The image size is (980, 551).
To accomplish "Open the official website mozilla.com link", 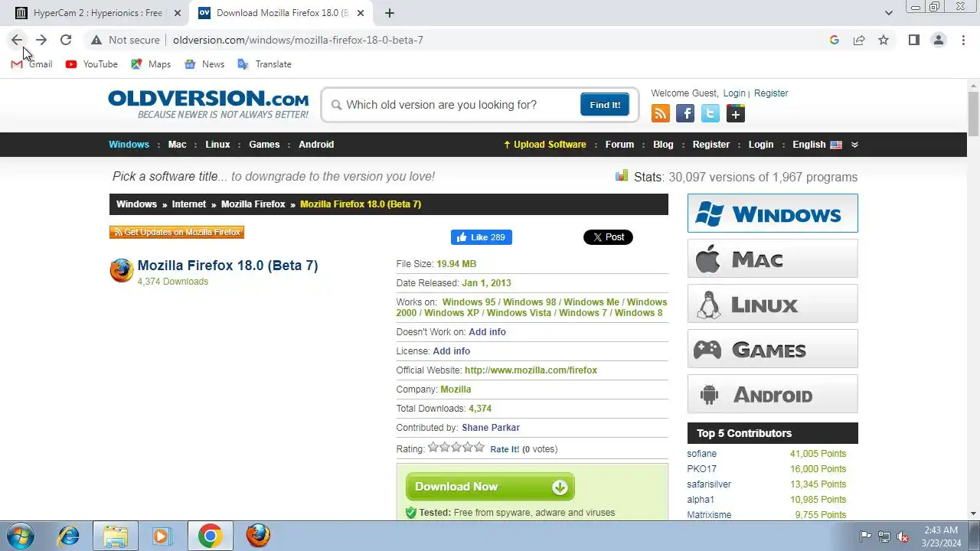I will pyautogui.click(x=531, y=370).
